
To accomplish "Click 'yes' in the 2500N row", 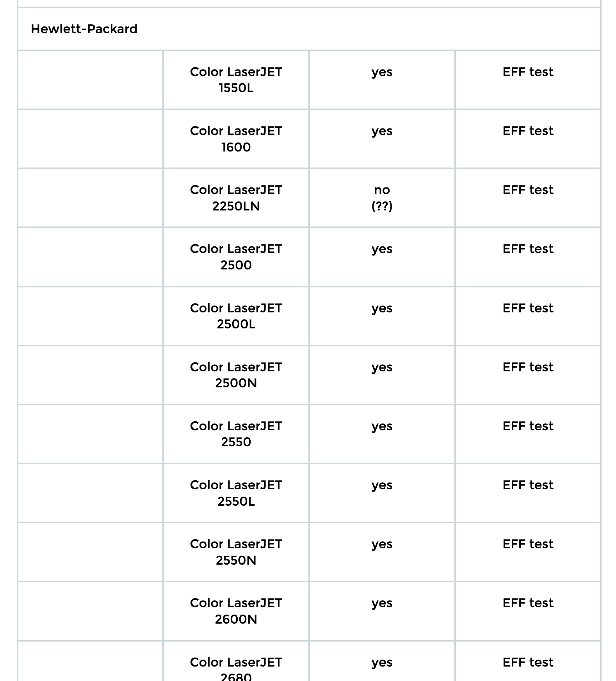I will [x=382, y=367].
